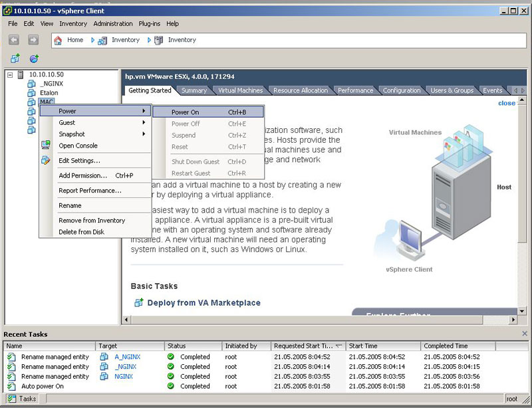Viewport: 532px width, 408px height.
Task: Collapse the 10.10.10.50 host tree node
Action: pos(10,74)
